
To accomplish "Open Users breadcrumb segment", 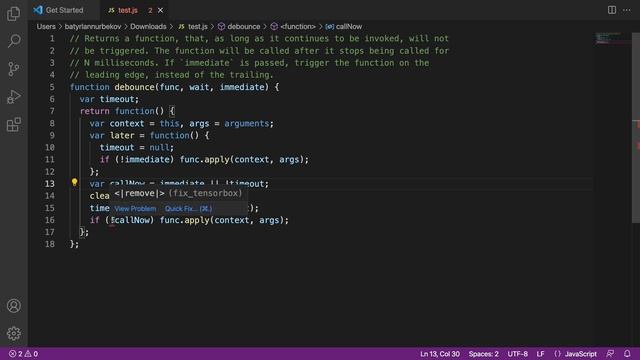I will [46, 27].
